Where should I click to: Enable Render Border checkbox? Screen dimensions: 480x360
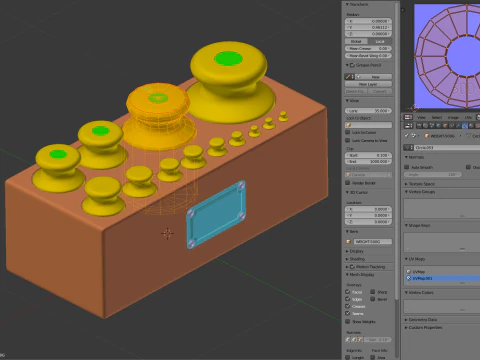347,183
